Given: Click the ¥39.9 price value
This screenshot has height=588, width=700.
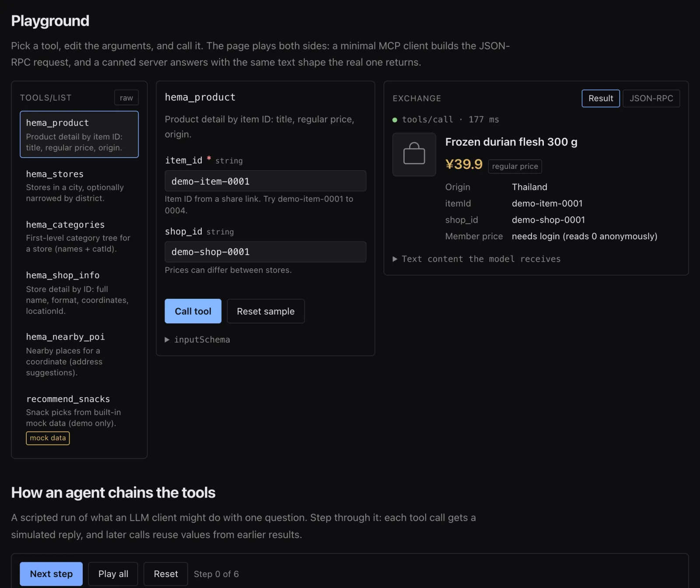Looking at the screenshot, I should pyautogui.click(x=464, y=164).
